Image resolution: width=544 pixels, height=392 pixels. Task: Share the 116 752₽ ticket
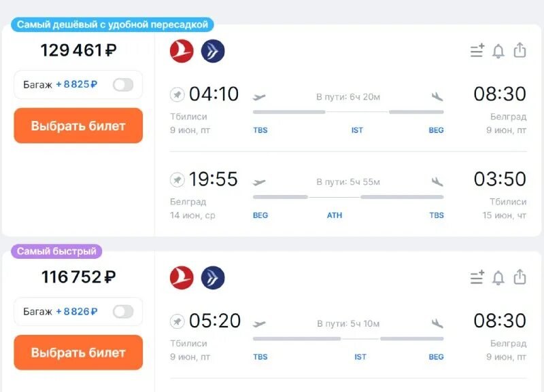pyautogui.click(x=520, y=277)
